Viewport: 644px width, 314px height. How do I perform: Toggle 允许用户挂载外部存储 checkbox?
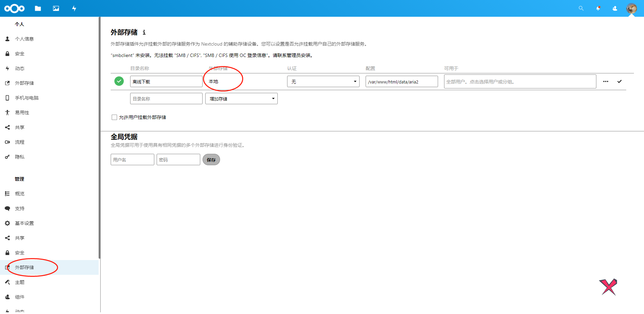point(114,117)
